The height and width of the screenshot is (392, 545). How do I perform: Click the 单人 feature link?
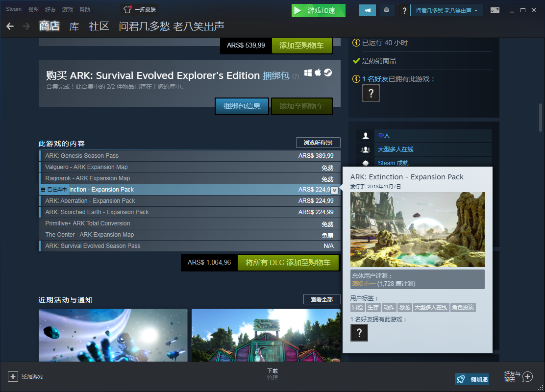(384, 136)
